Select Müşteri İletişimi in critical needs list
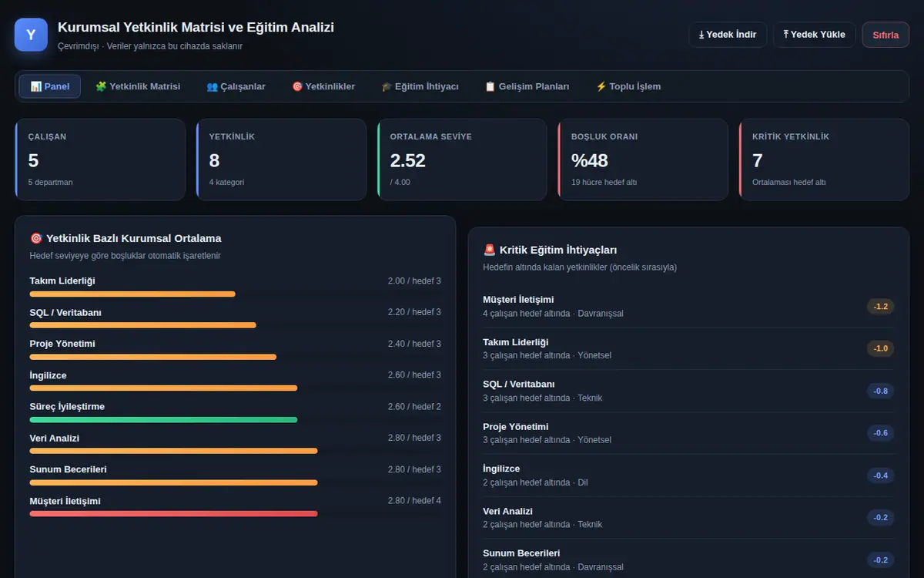Image resolution: width=924 pixels, height=578 pixels. coord(688,306)
